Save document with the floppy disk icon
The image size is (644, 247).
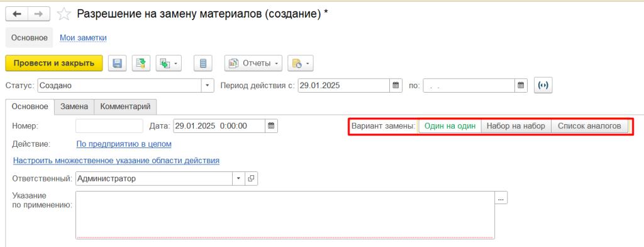pos(117,64)
